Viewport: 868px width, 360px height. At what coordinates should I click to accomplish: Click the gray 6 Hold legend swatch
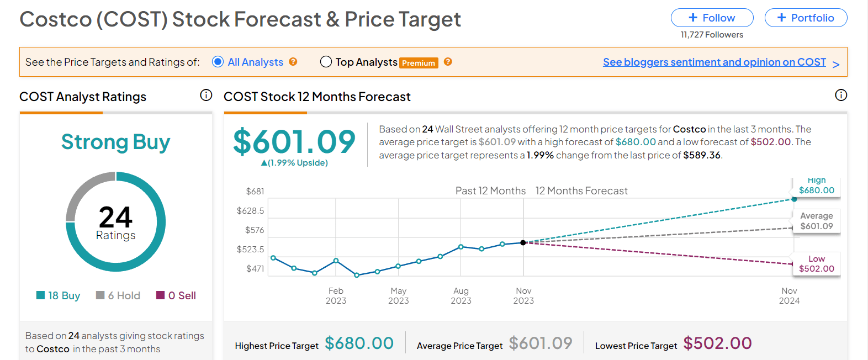(x=100, y=295)
